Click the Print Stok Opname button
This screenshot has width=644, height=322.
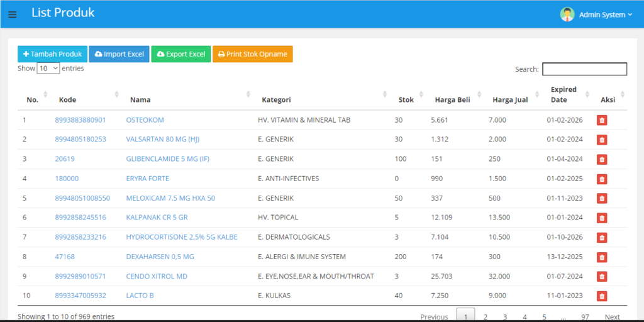point(252,54)
